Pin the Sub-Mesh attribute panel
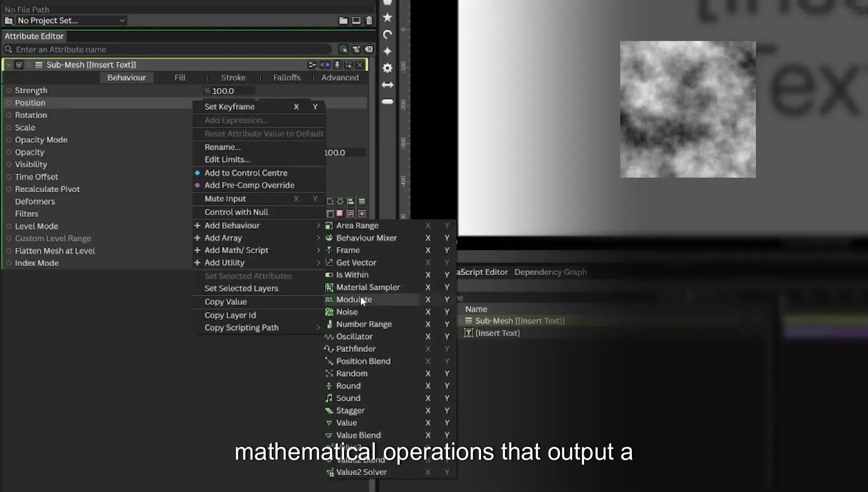 pos(337,65)
